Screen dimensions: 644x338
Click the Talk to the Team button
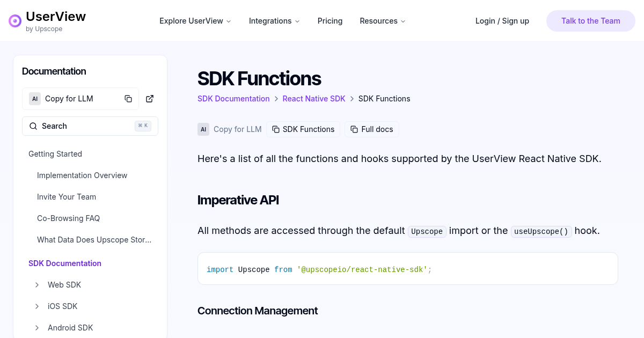tap(591, 21)
